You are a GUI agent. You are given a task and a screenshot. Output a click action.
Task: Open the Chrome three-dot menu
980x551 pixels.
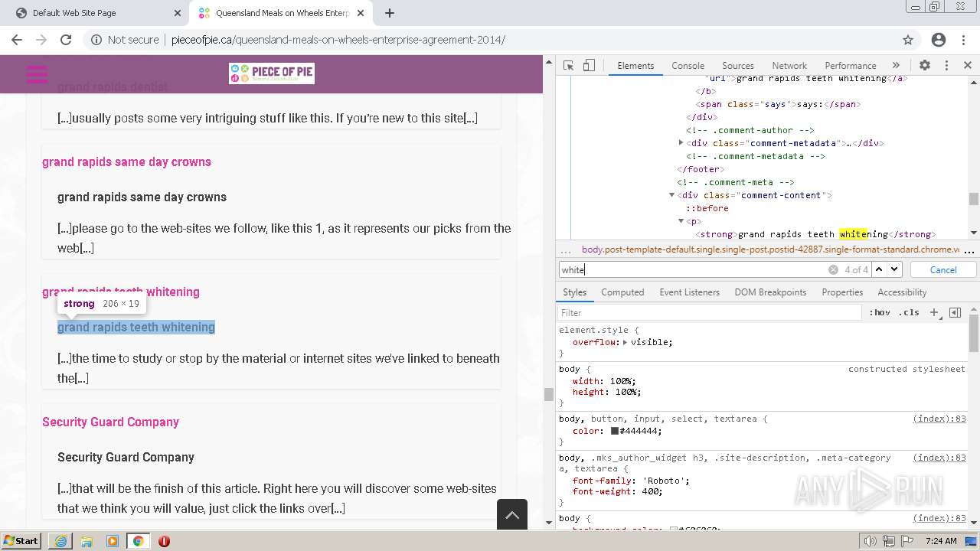[x=965, y=40]
